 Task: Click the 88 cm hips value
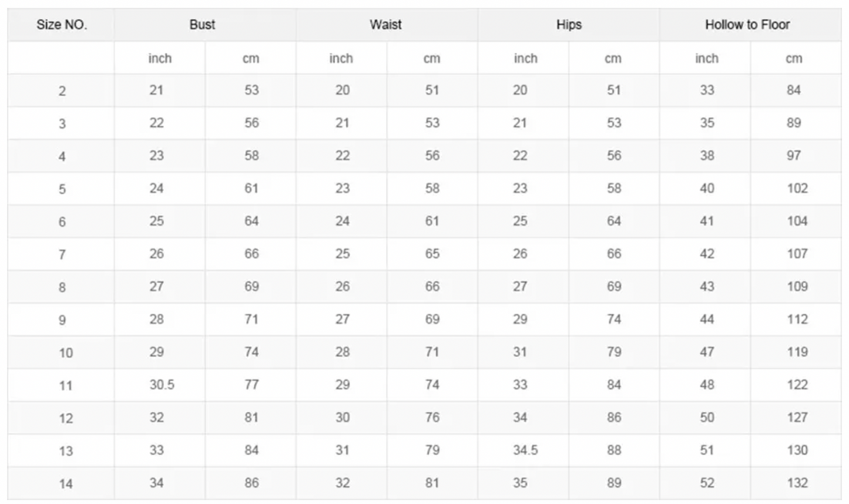614,450
